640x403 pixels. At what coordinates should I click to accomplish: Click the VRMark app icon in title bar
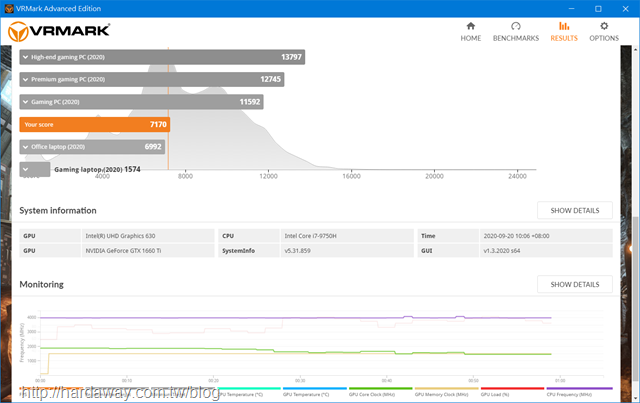[9, 9]
